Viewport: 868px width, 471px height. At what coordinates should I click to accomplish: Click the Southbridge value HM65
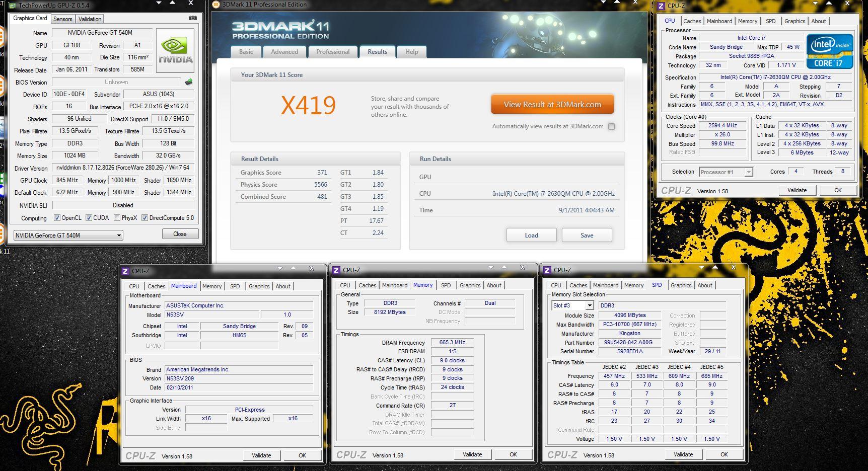(239, 335)
